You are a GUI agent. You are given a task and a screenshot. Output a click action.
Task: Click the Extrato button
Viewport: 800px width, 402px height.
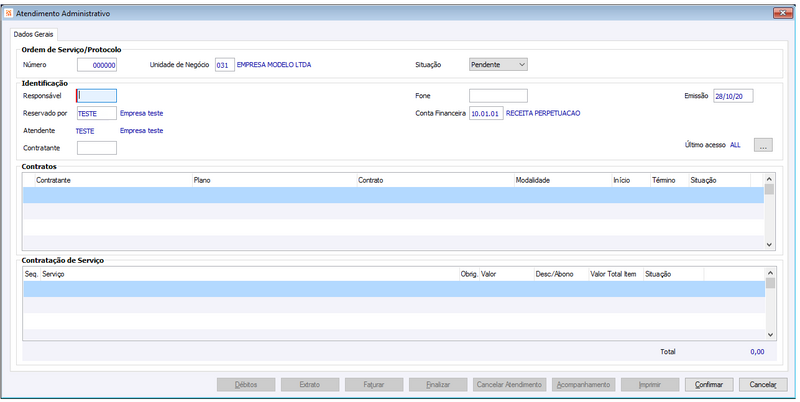click(310, 385)
